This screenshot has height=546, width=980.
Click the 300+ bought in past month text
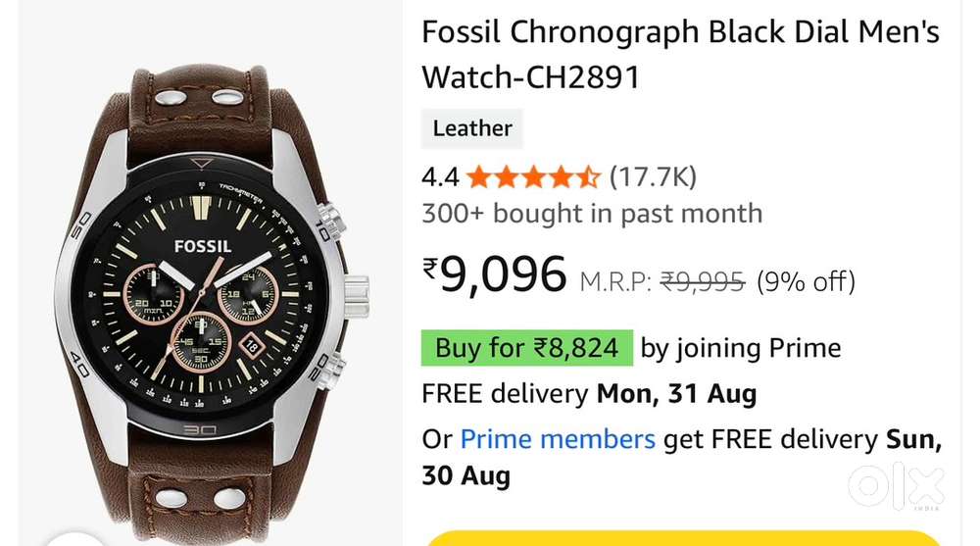coord(592,214)
